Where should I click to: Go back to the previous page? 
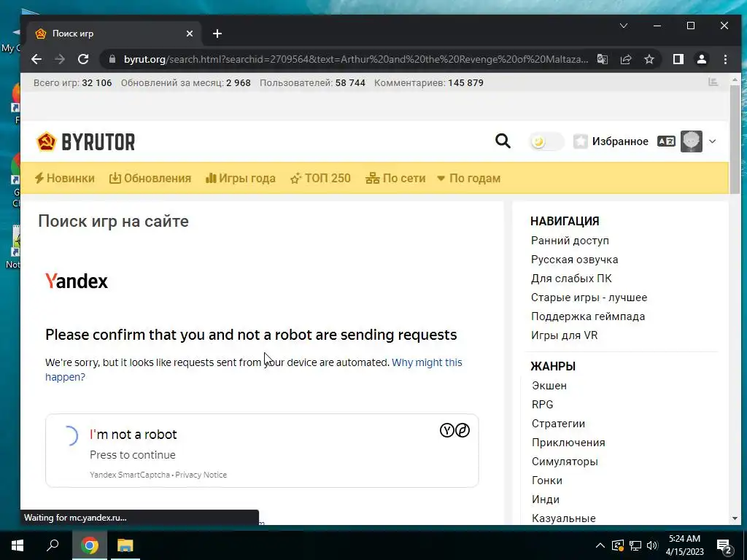coord(36,59)
